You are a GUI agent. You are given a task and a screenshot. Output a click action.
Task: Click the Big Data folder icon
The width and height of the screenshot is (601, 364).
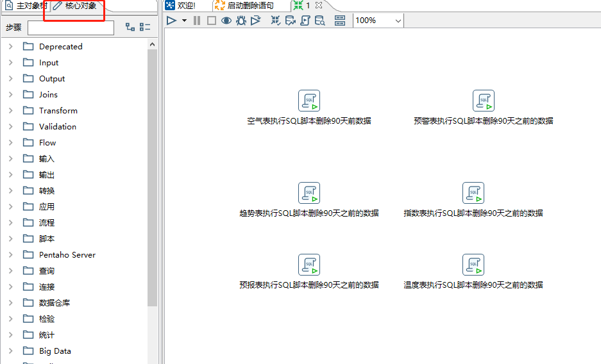coord(28,351)
